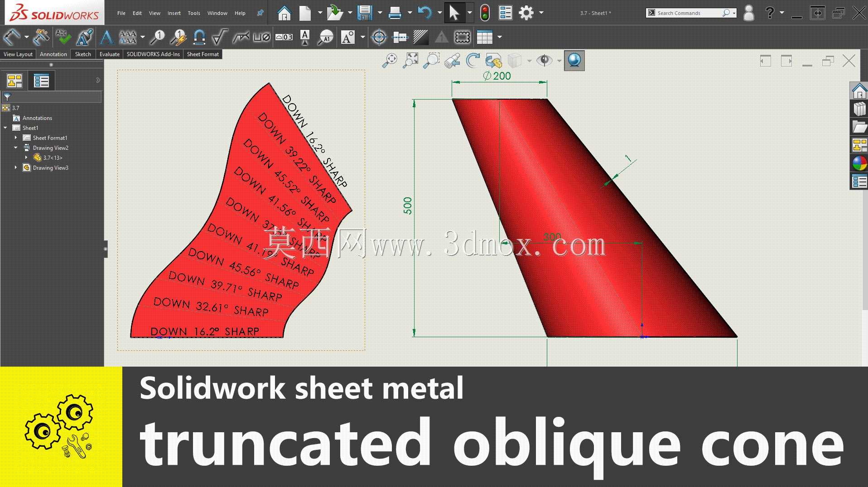Switch to PropertyManager tab in left panel

coord(41,81)
